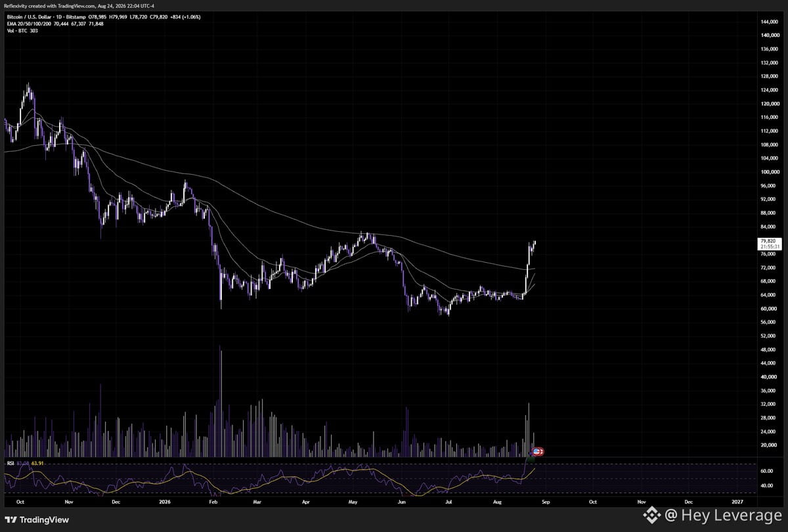788x532 pixels.
Task: Click the low price L78,720
Action: (x=138, y=16)
